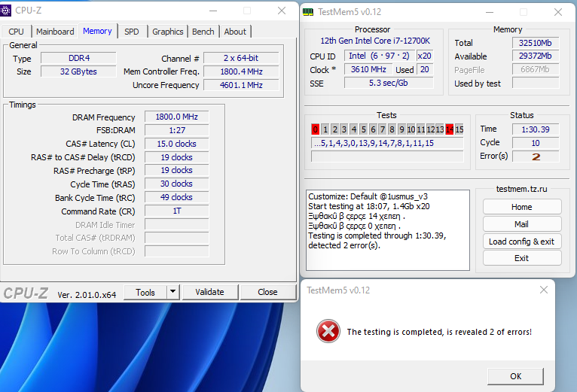Click the Exit button in TestMem5

point(522,258)
